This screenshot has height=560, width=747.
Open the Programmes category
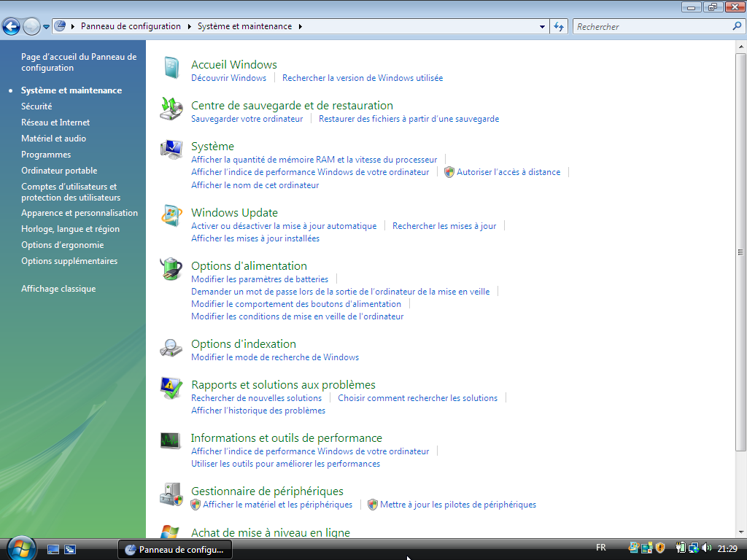46,155
